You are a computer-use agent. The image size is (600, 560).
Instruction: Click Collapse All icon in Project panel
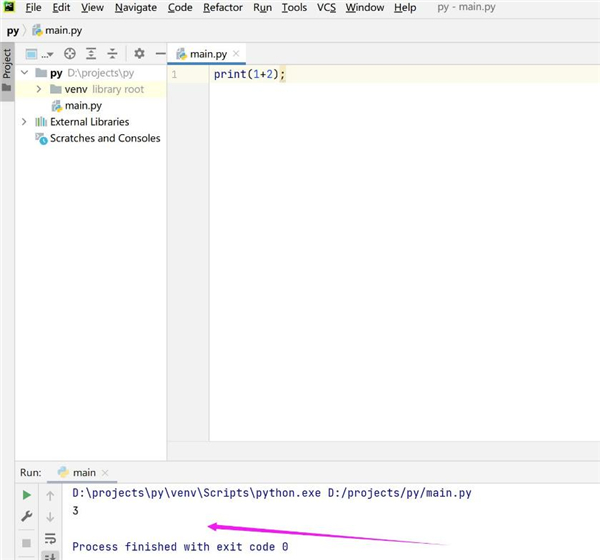pos(112,54)
